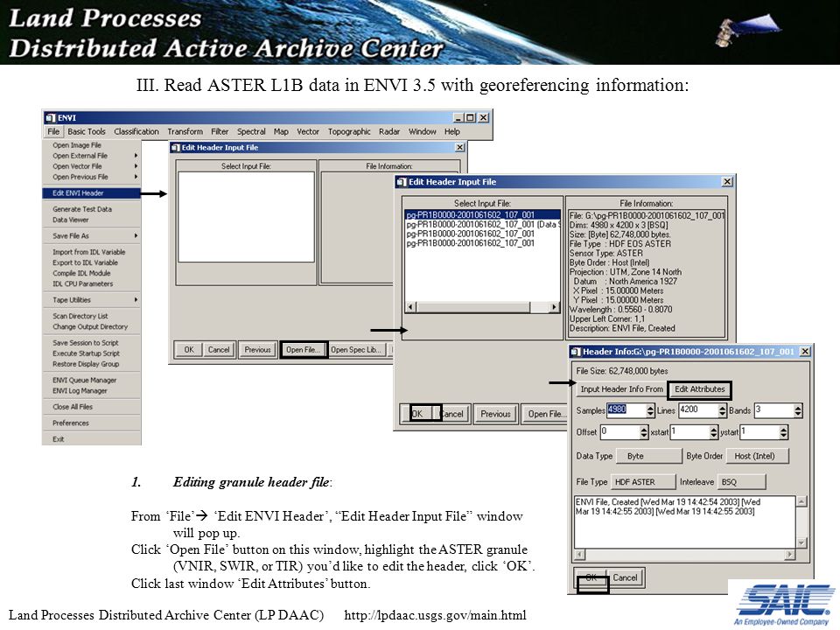Image resolution: width=840 pixels, height=630 pixels.
Task: Open File Type HDF ASTER dropdown
Action: pyautogui.click(x=643, y=482)
